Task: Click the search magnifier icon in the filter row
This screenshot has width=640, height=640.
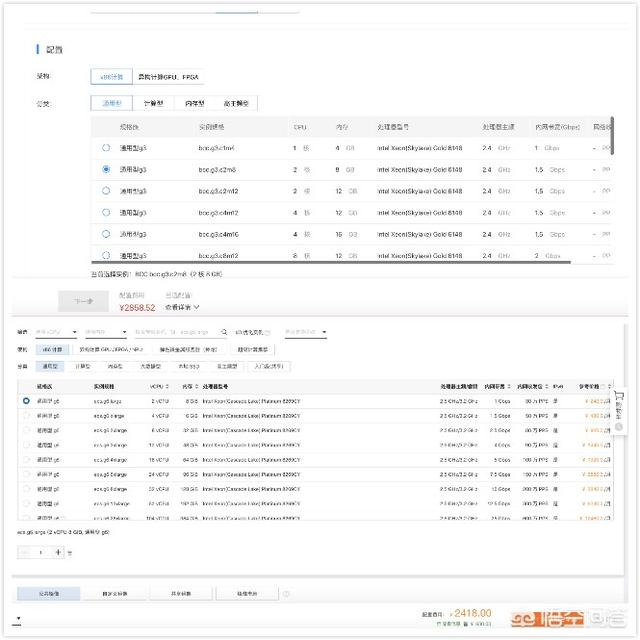Action: (x=224, y=332)
